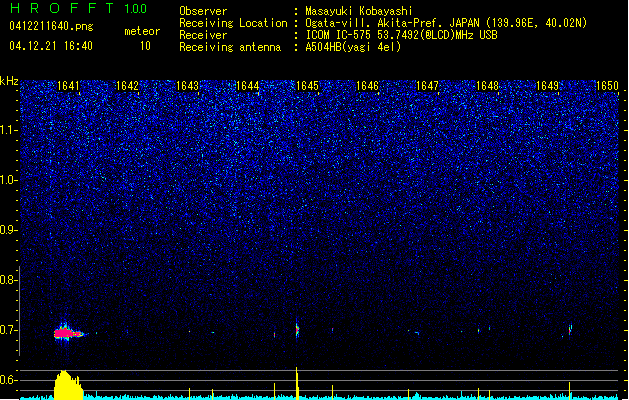Click the meteor label text

[142, 31]
